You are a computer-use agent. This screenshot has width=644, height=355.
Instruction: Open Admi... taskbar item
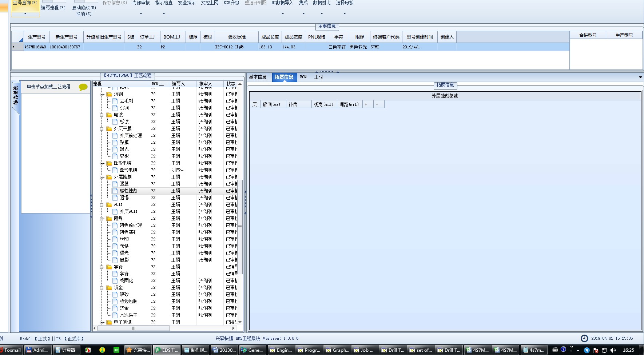click(x=37, y=350)
